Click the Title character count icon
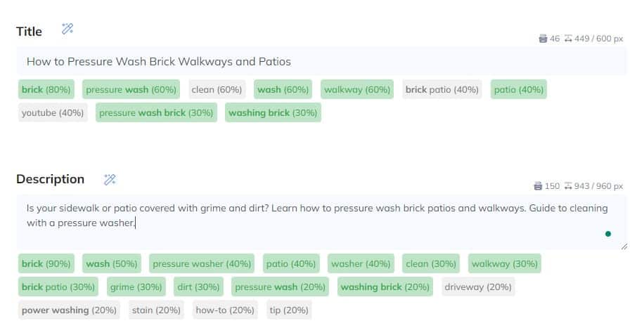This screenshot has height=335, width=644. (x=543, y=39)
